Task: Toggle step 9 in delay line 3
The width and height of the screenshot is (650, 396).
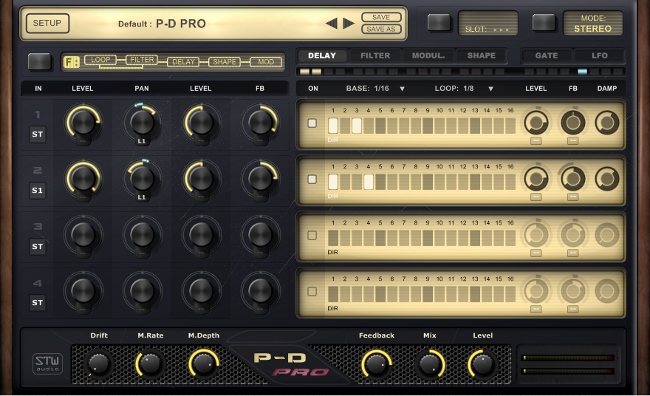Action: 428,238
